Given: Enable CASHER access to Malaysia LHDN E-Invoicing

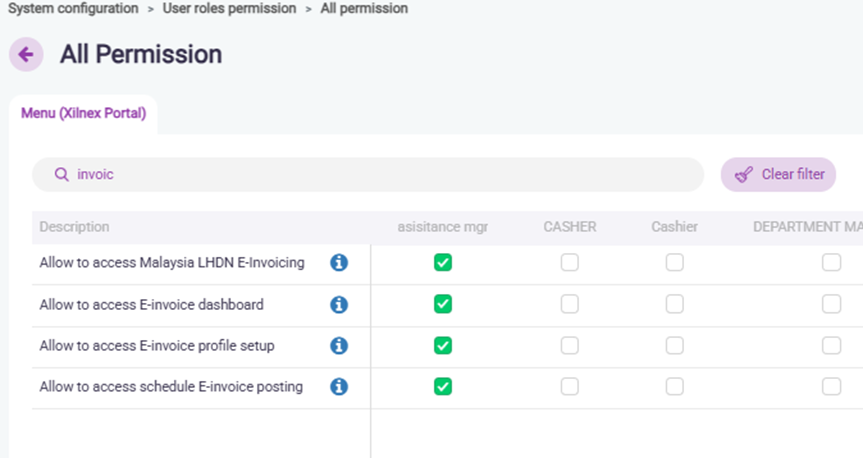Looking at the screenshot, I should (569, 263).
